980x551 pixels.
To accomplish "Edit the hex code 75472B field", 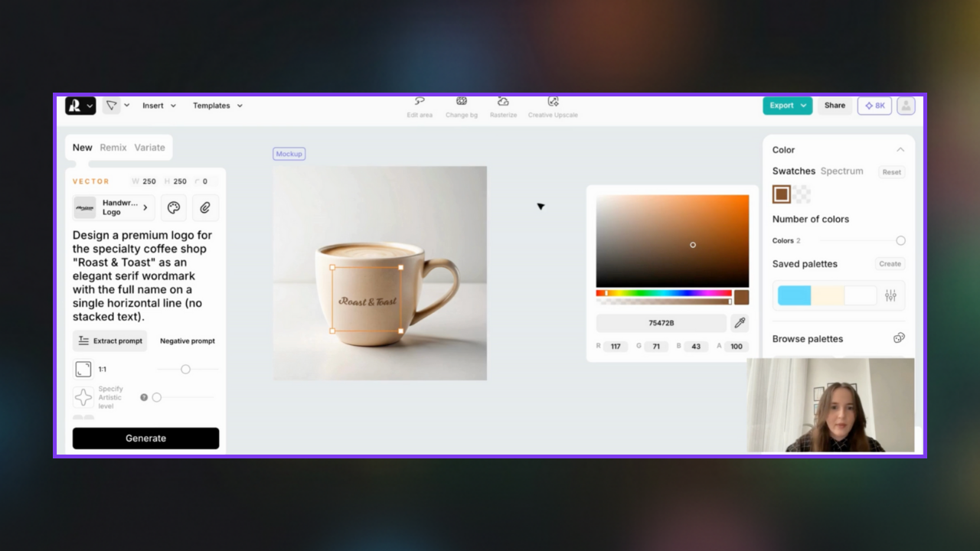I will (x=661, y=323).
